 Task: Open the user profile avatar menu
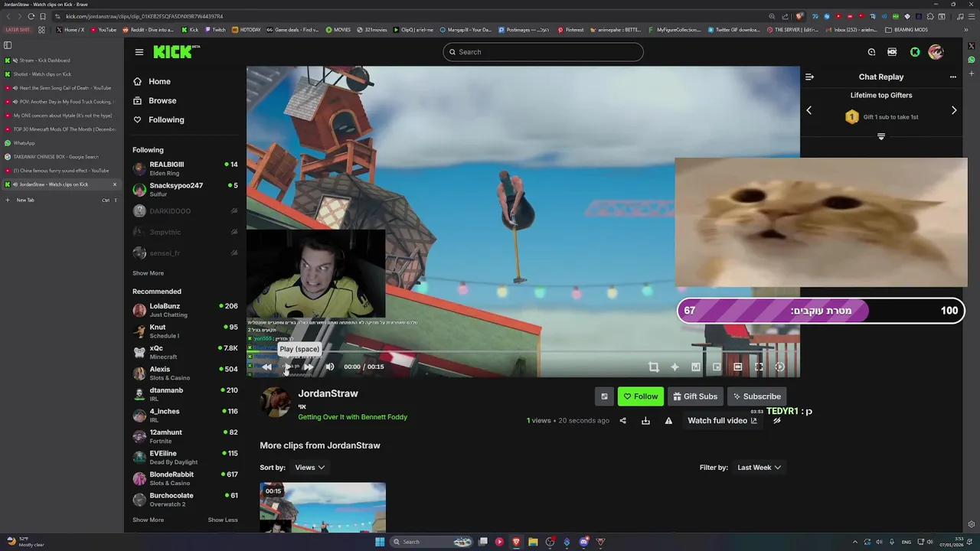coord(936,52)
